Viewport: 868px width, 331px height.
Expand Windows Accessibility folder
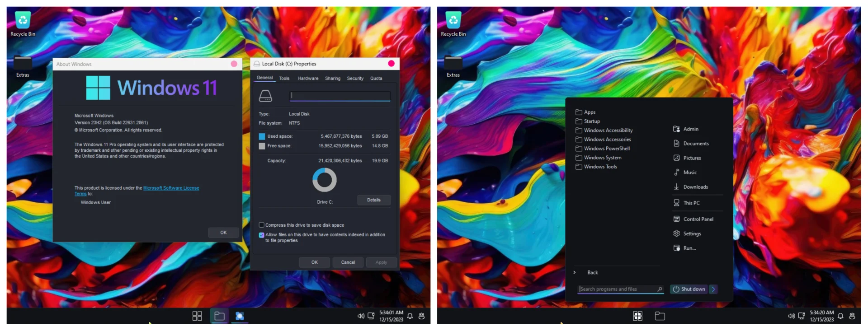(604, 130)
